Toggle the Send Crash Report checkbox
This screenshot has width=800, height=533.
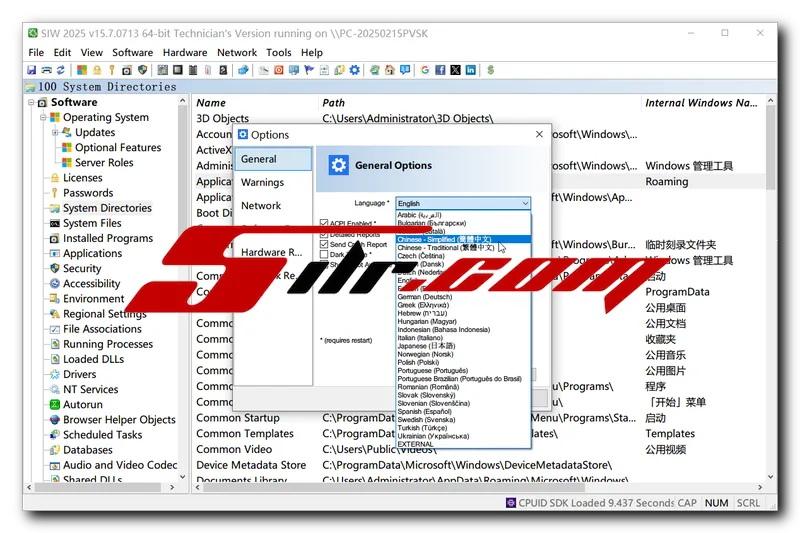(323, 244)
